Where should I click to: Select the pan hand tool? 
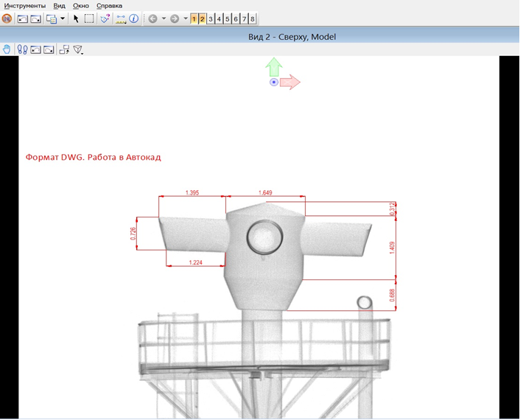7,49
